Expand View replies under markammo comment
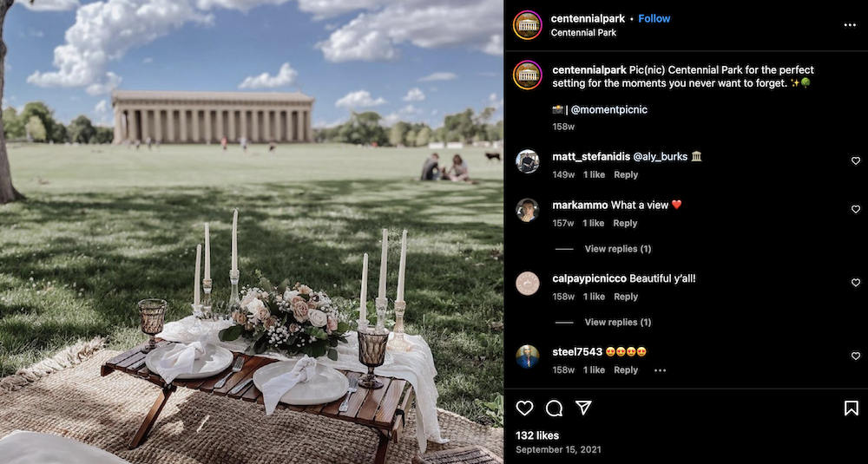 click(618, 249)
